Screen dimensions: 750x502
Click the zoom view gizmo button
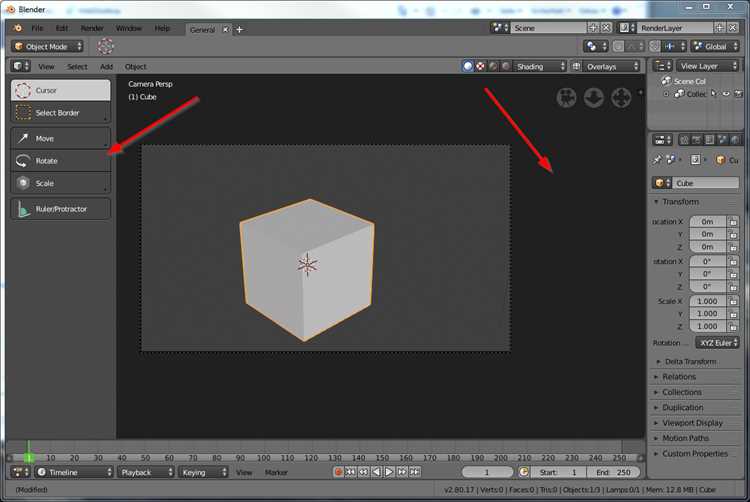point(594,98)
